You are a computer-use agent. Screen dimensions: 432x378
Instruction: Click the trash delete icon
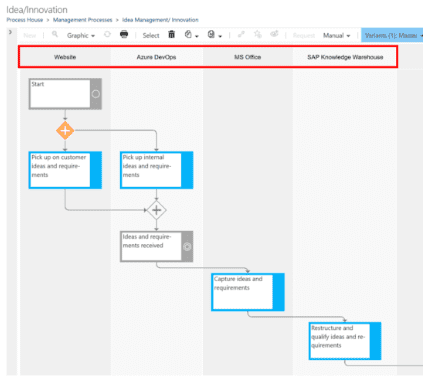[x=172, y=34]
